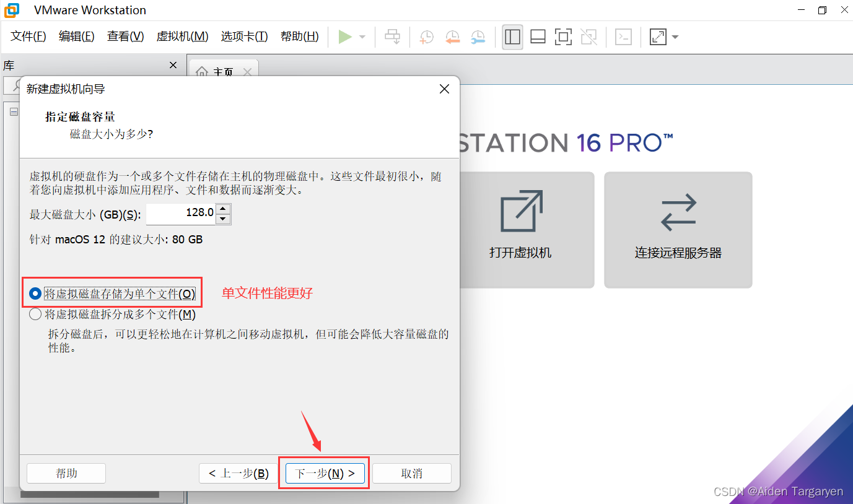Click the max disk size 128.0 field
The width and height of the screenshot is (853, 504).
click(181, 214)
